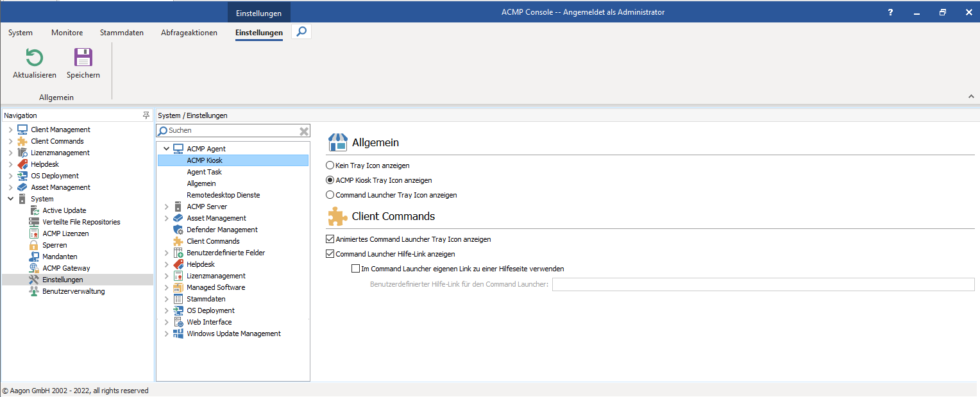This screenshot has width=980, height=397.
Task: Click the Sperren lock icon
Action: pos(34,245)
